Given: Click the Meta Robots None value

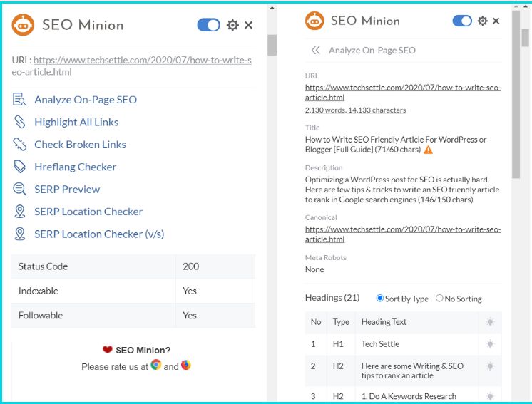Looking at the screenshot, I should click(x=314, y=269).
